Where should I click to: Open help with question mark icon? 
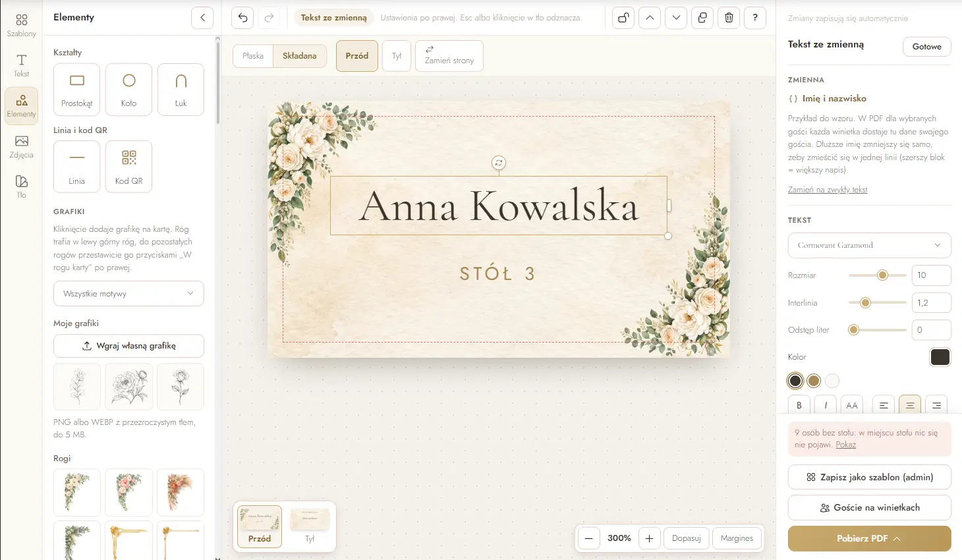755,18
